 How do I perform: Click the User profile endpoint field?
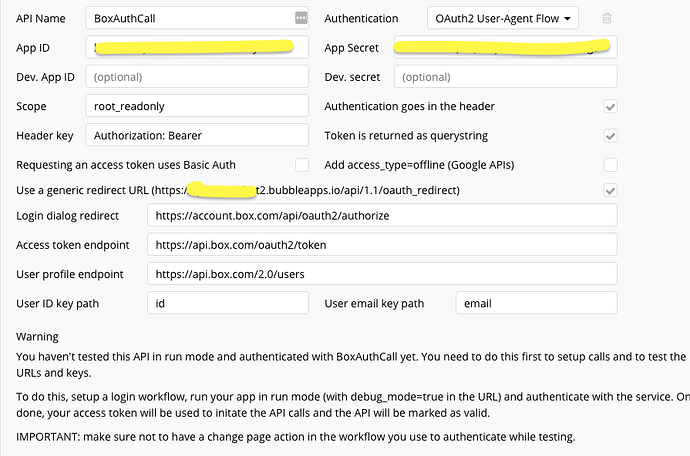(382, 274)
